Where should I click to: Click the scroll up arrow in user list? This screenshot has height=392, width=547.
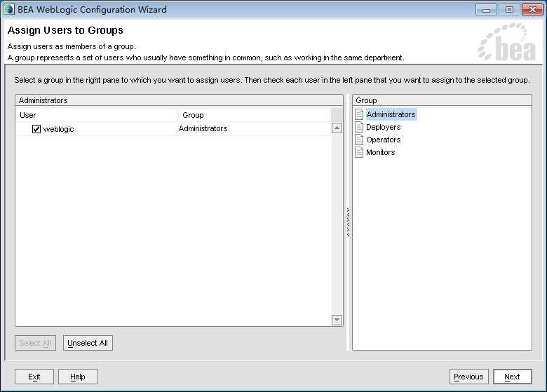click(337, 128)
